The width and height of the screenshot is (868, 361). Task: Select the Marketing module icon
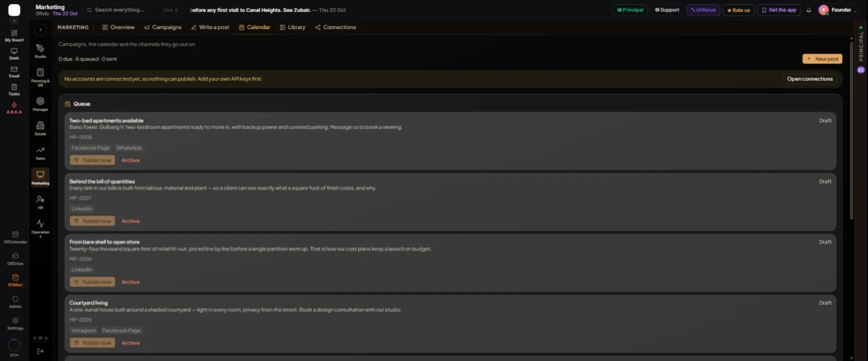[41, 177]
